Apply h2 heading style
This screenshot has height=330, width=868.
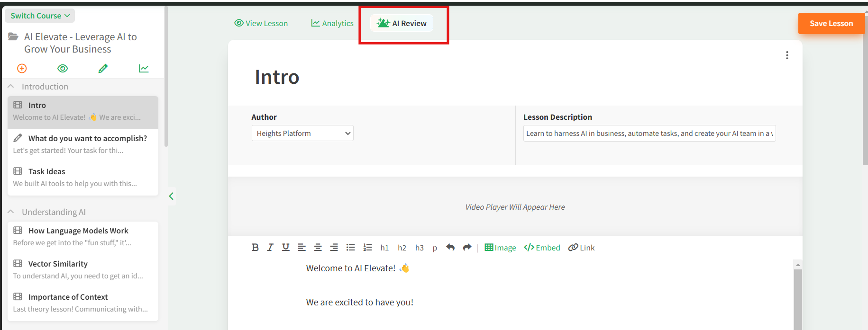coord(402,248)
